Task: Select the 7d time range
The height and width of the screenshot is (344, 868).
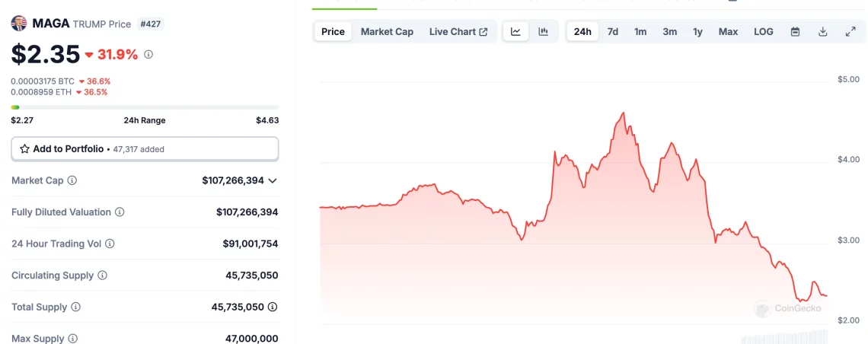Action: pyautogui.click(x=612, y=32)
